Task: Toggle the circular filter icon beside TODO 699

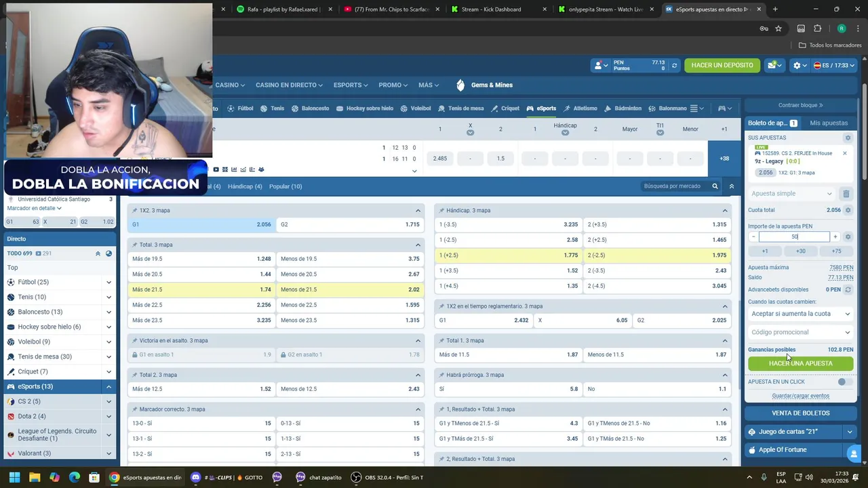Action: pyautogui.click(x=108, y=253)
